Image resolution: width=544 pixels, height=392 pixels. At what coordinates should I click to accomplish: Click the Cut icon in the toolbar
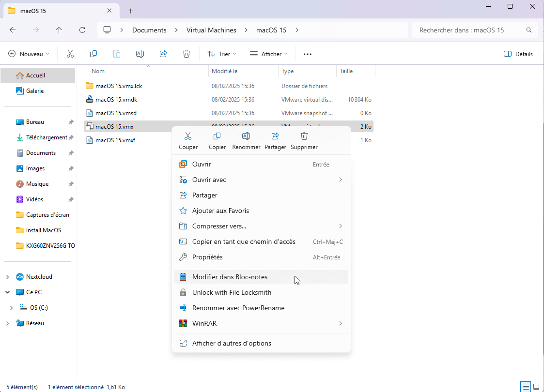[70, 54]
